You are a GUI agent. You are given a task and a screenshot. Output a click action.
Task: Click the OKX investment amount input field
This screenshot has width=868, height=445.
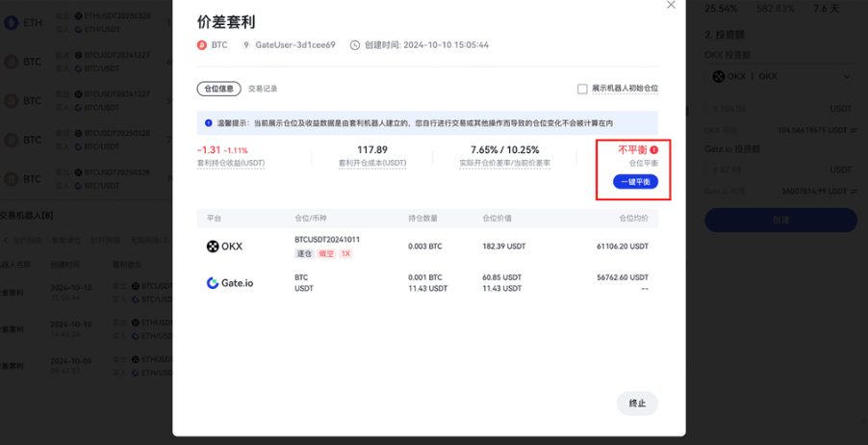point(770,109)
